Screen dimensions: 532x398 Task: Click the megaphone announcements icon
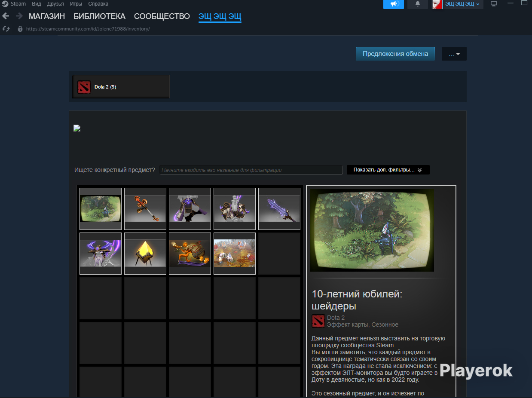394,4
